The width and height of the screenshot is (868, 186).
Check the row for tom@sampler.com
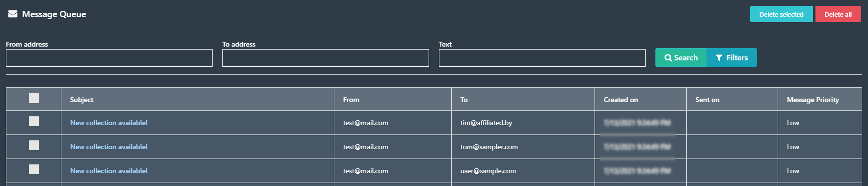(x=34, y=145)
